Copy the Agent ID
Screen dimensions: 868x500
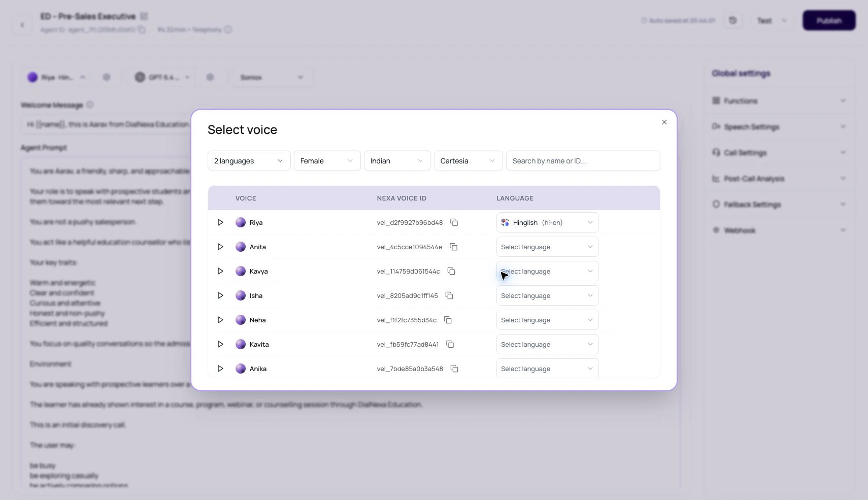click(x=142, y=29)
